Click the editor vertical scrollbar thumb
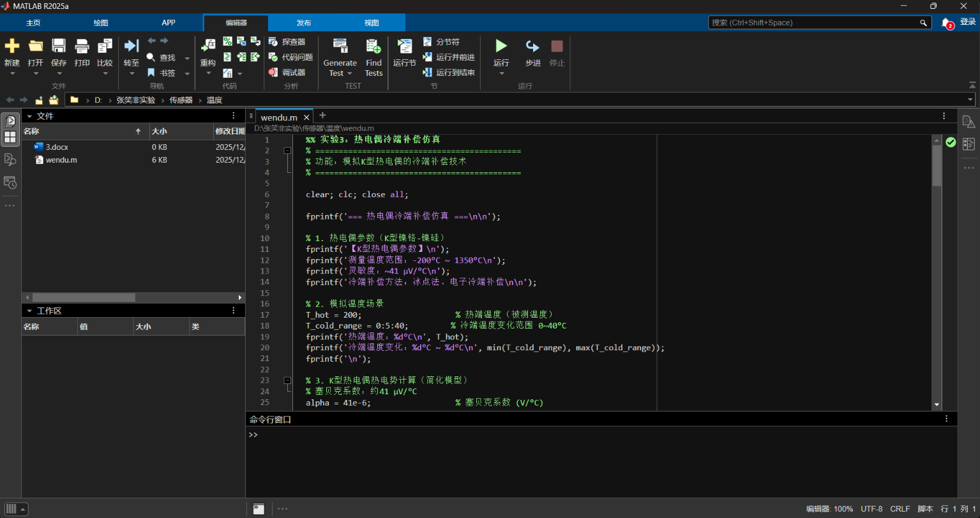The image size is (980, 518). [937, 165]
